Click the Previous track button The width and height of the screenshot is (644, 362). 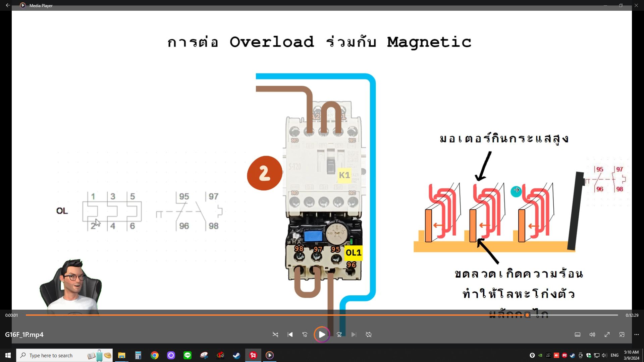pos(290,335)
